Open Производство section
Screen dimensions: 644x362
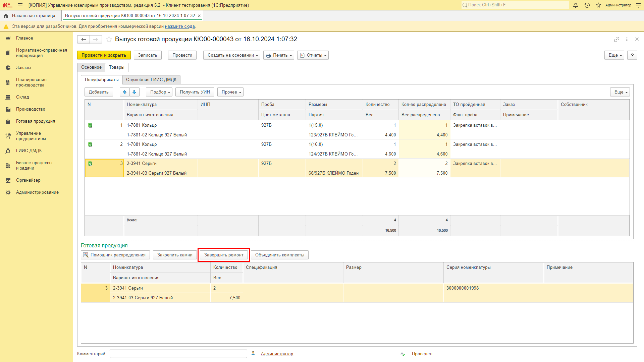pos(31,109)
